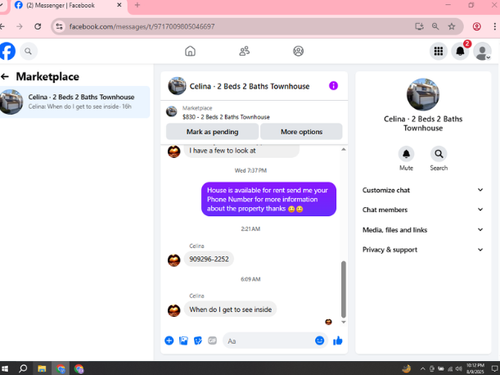Open File Explorer from taskbar
Screen dimensions: 500x375
click(42, 368)
